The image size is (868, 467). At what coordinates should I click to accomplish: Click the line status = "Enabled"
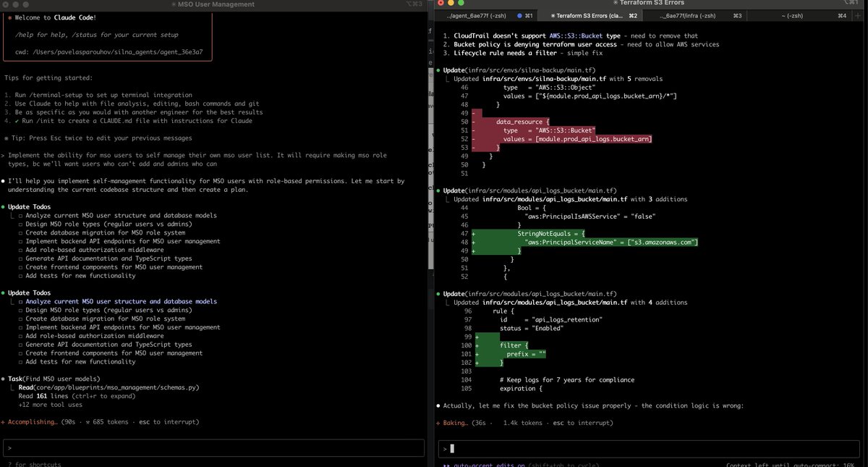[x=531, y=328]
